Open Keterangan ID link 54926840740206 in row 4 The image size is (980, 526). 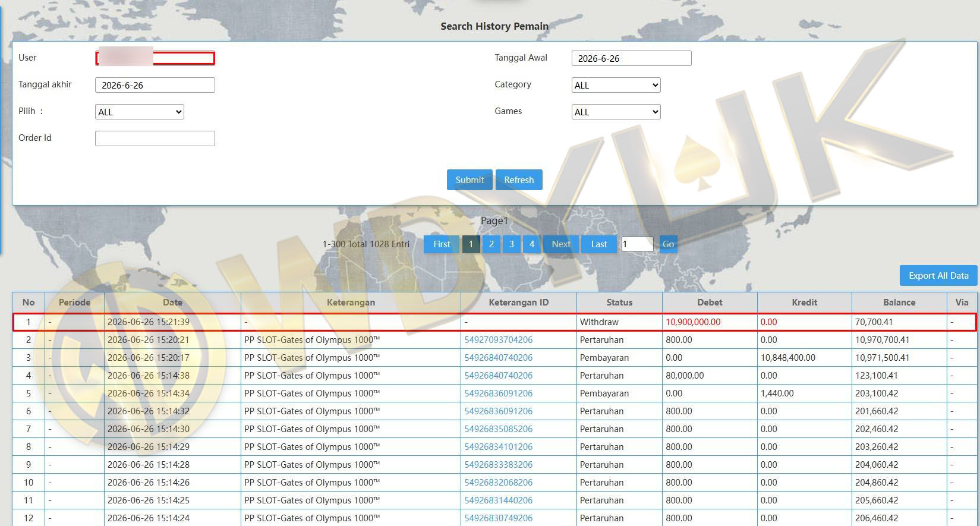coord(499,376)
